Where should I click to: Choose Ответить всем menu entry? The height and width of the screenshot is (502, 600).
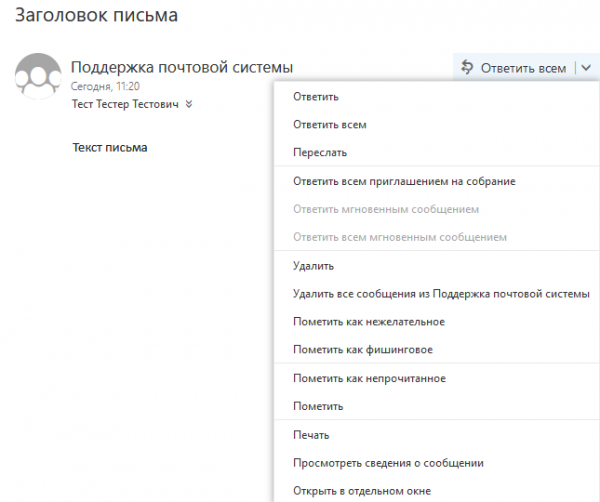(437, 125)
